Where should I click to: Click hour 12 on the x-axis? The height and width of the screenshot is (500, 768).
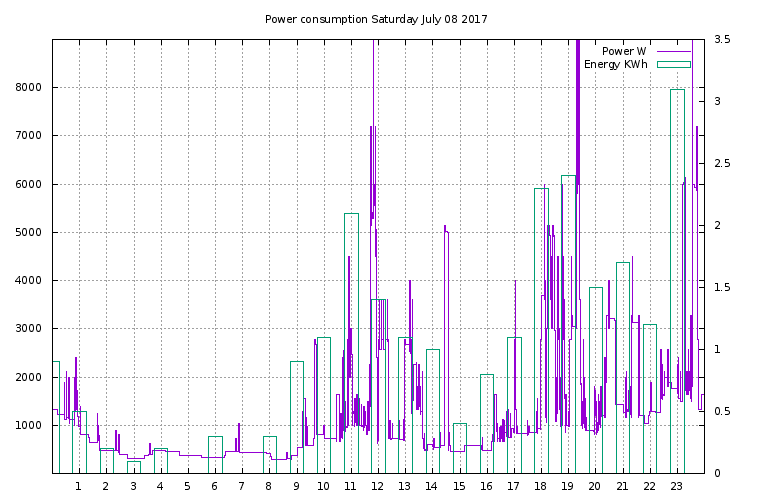point(377,487)
